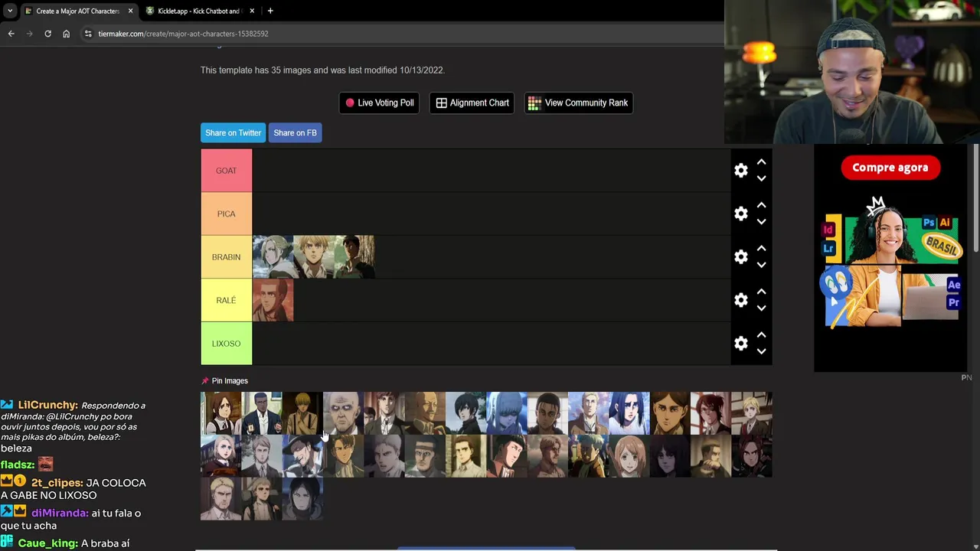Move BRABIN tier up with arrow
980x551 pixels.
[x=761, y=249]
